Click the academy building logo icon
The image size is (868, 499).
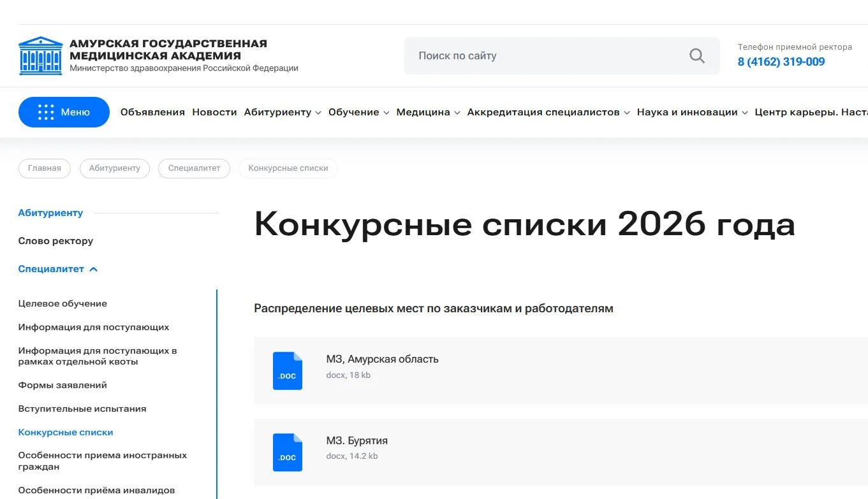tap(41, 56)
